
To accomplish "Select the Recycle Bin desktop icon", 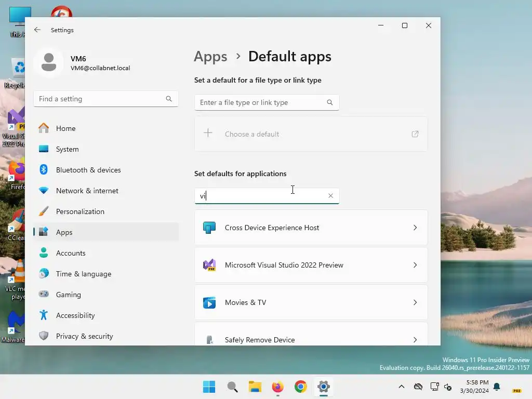I will 15,73.
